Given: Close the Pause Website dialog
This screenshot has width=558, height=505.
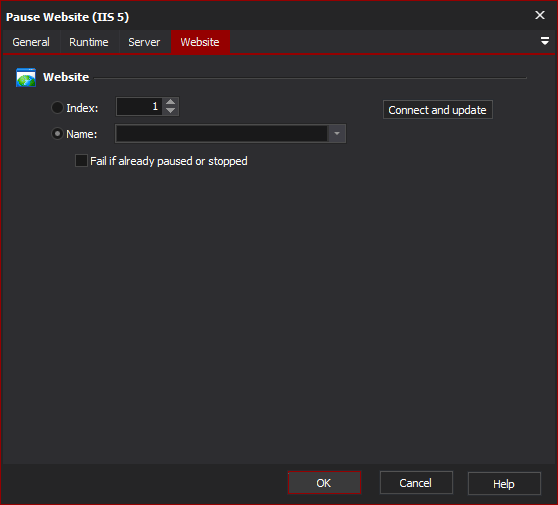Looking at the screenshot, I should click(540, 15).
